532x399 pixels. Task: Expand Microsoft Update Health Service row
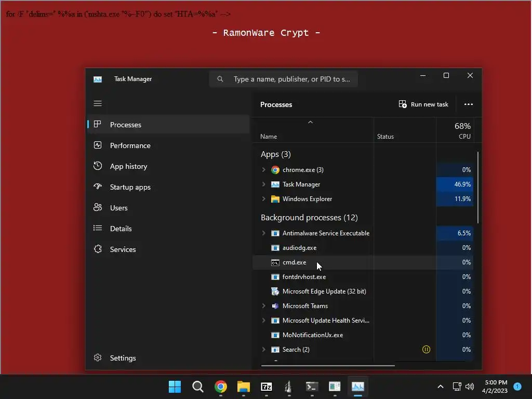coord(263,320)
